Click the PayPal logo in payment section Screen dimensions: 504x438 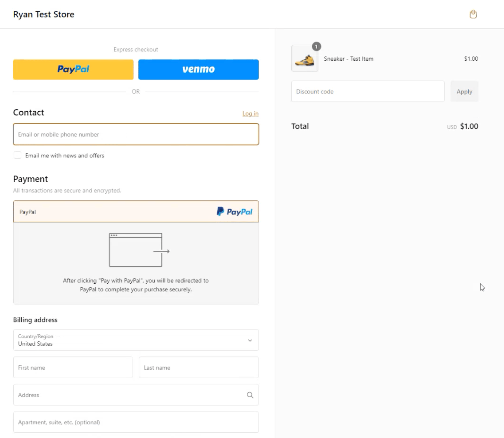[234, 212]
